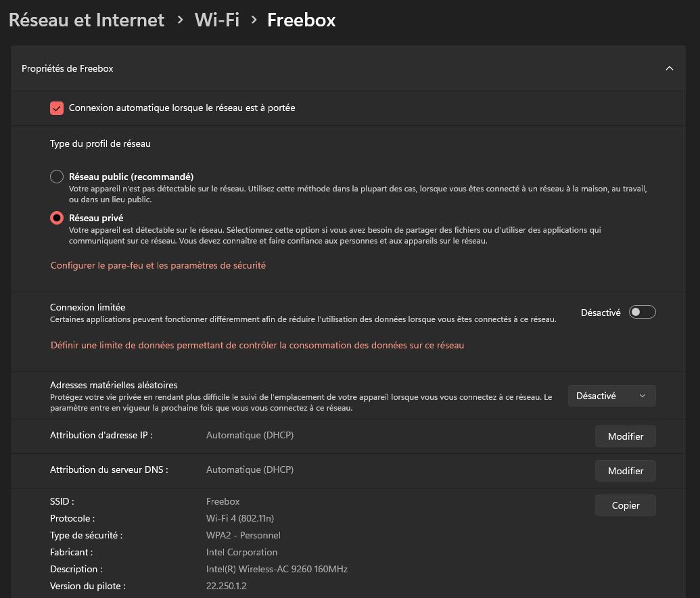
Task: Click description Intel(R) Wireless-AC 9260 160MHz
Action: tap(277, 570)
